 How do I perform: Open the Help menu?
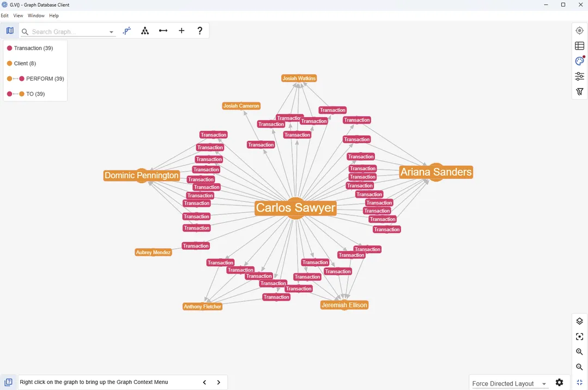[54, 16]
